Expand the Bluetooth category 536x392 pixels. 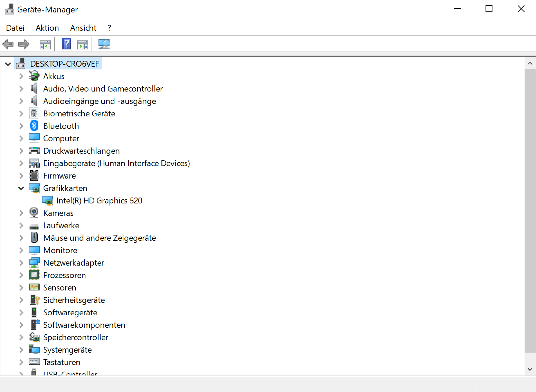coord(21,126)
